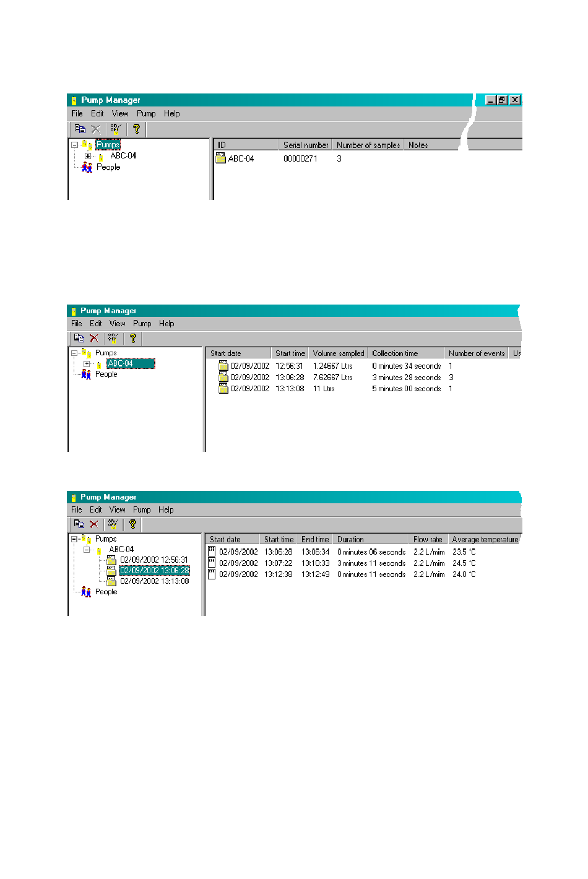Click the People figures icon in top window tree
Image resolution: width=588 pixels, height=879 pixels.
tap(87, 167)
